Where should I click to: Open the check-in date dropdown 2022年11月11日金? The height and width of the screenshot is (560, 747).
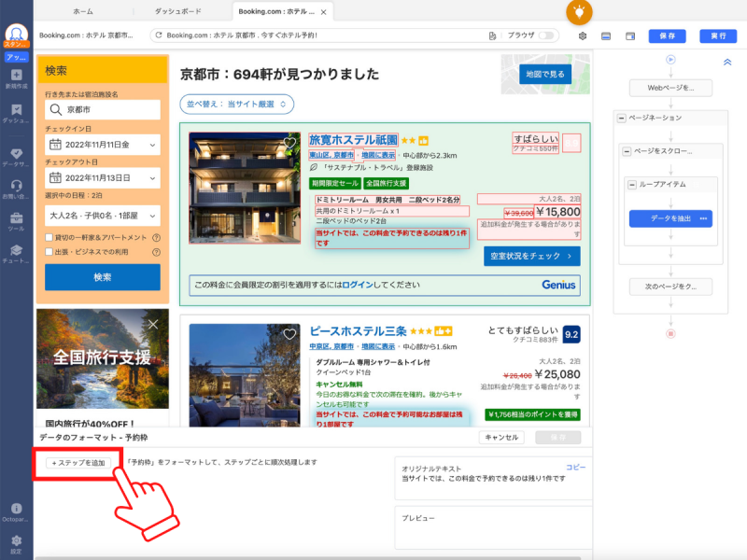pyautogui.click(x=103, y=145)
